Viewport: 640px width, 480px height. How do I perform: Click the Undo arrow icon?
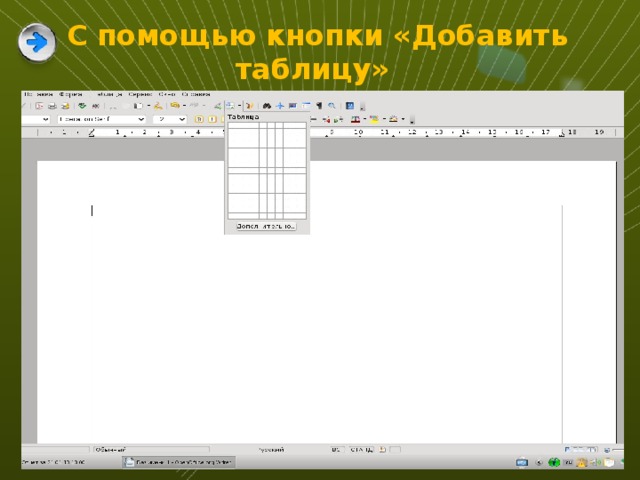pyautogui.click(x=175, y=106)
